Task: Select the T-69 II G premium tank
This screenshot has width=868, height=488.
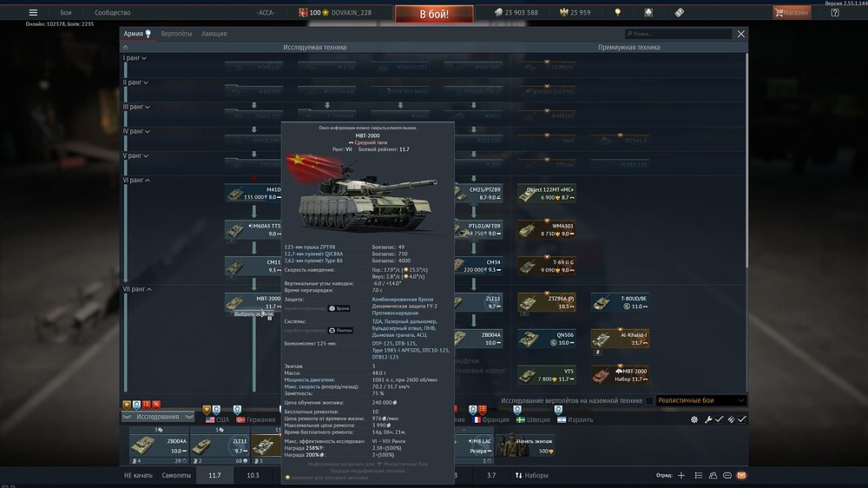Action: tap(547, 267)
